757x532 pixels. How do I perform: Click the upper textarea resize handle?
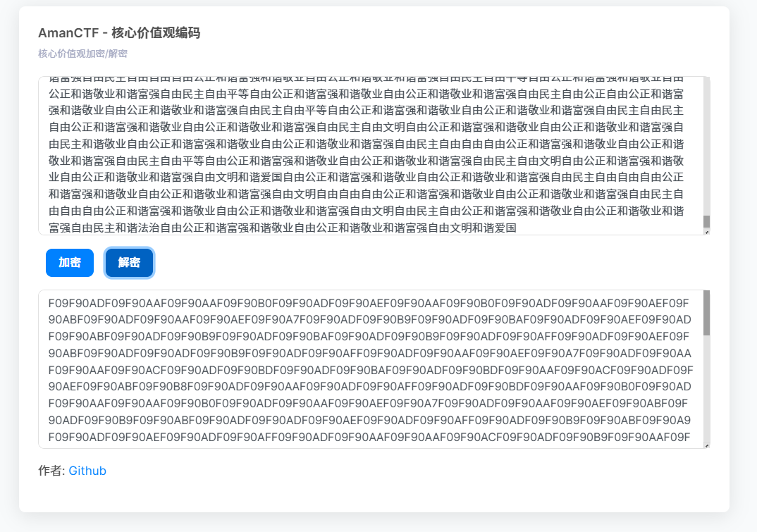(707, 233)
